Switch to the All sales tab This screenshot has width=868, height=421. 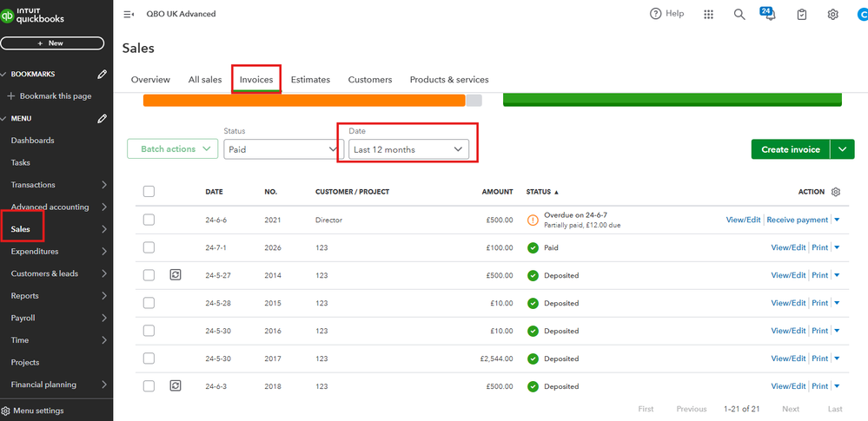click(x=205, y=80)
